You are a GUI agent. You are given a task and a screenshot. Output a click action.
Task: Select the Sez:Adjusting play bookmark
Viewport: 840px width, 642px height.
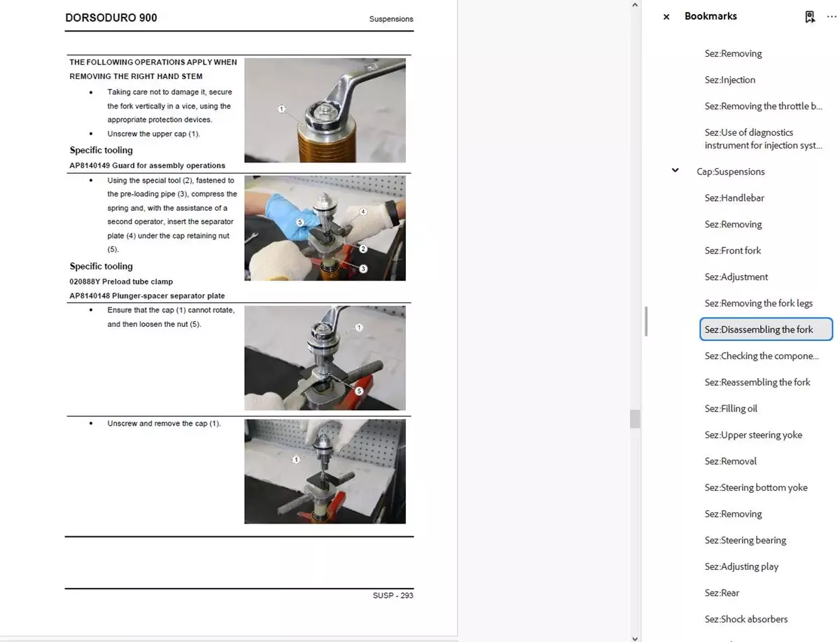741,566
